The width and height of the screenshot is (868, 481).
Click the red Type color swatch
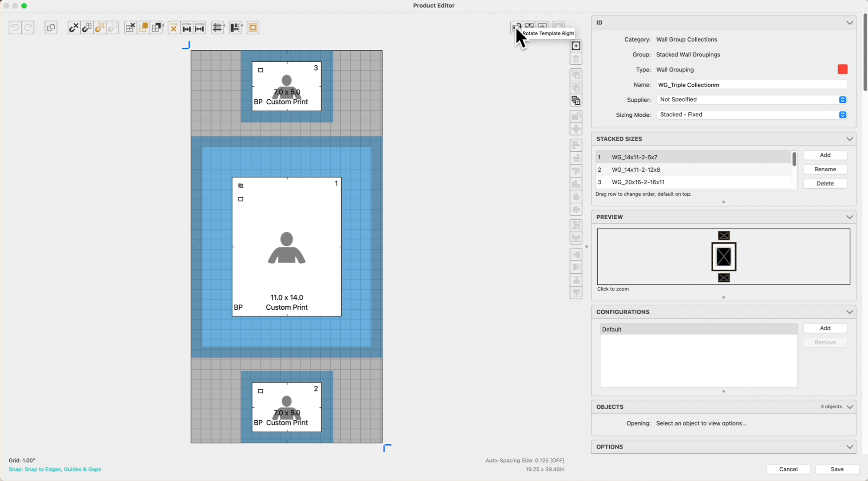tap(842, 70)
